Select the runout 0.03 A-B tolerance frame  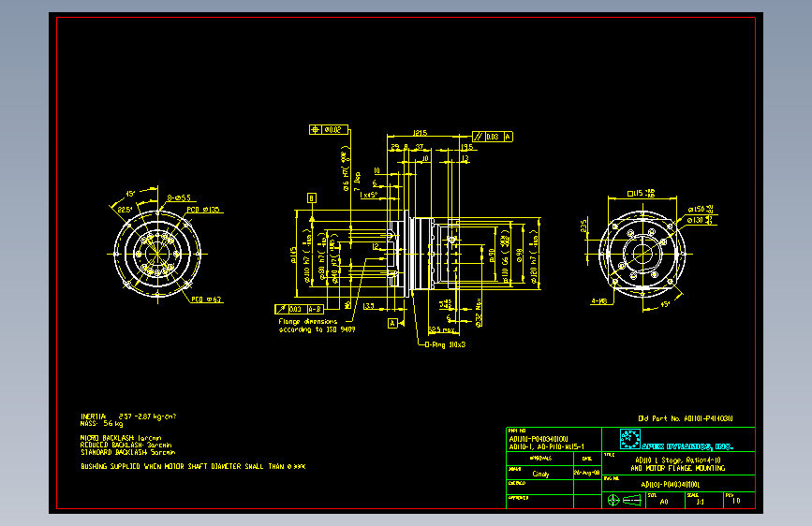click(x=300, y=309)
